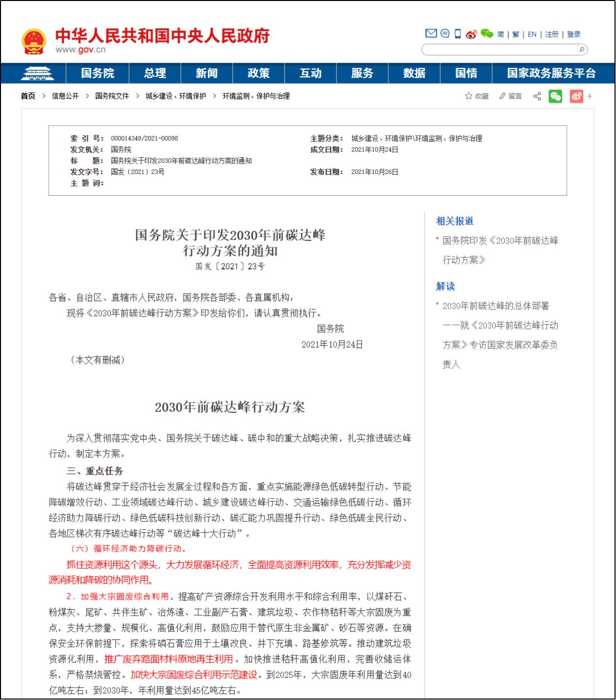Click red text 推广废弃路面材料原地再生利用

pos(169,659)
